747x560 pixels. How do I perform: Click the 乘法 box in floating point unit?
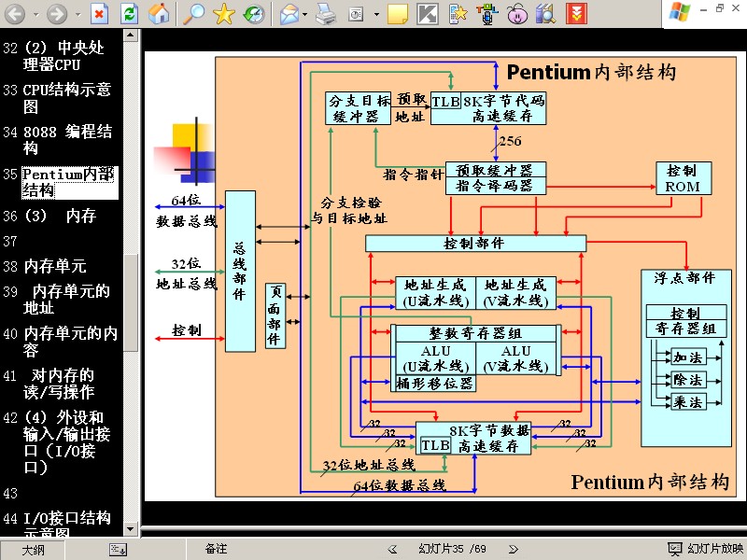click(x=689, y=402)
